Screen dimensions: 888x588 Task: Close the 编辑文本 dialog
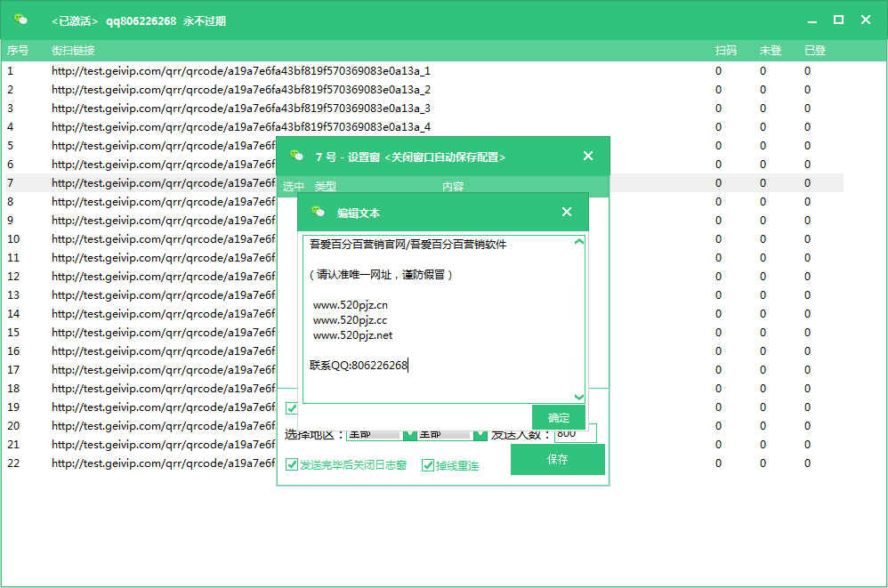566,212
